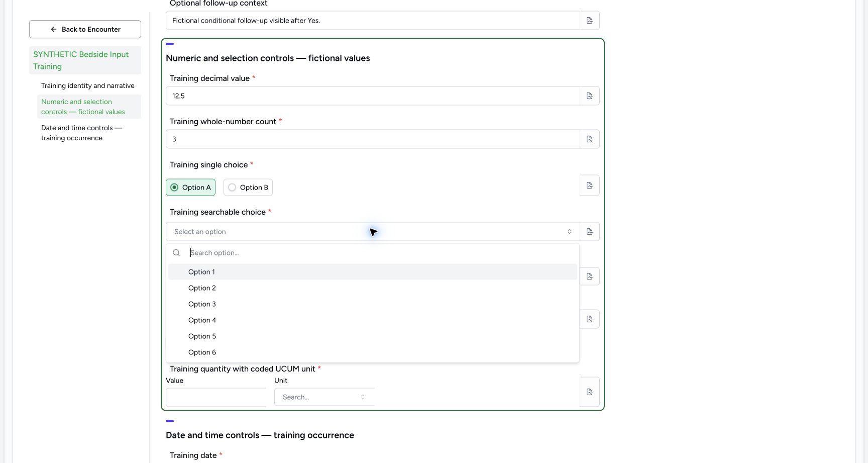
Task: Click note icon beside Training single choice
Action: click(x=590, y=186)
